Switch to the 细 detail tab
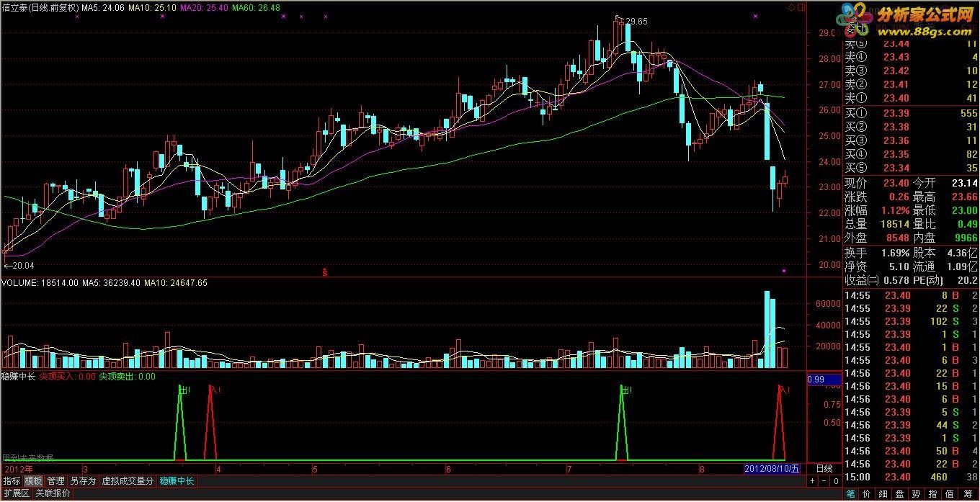This screenshot has width=980, height=502. pos(883,494)
